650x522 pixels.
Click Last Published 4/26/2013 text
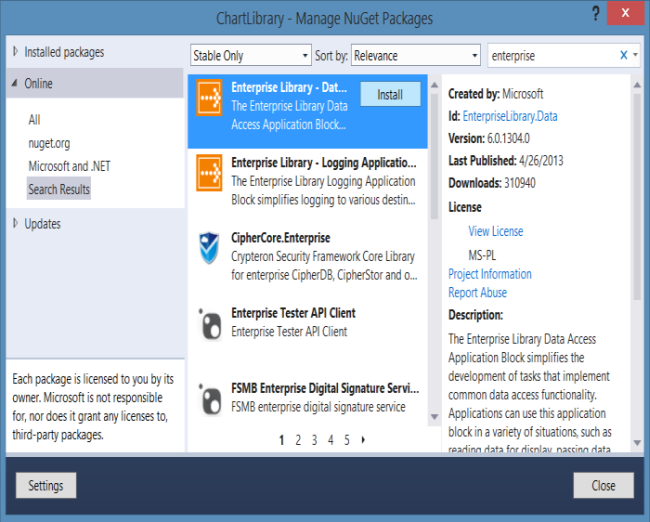click(506, 160)
